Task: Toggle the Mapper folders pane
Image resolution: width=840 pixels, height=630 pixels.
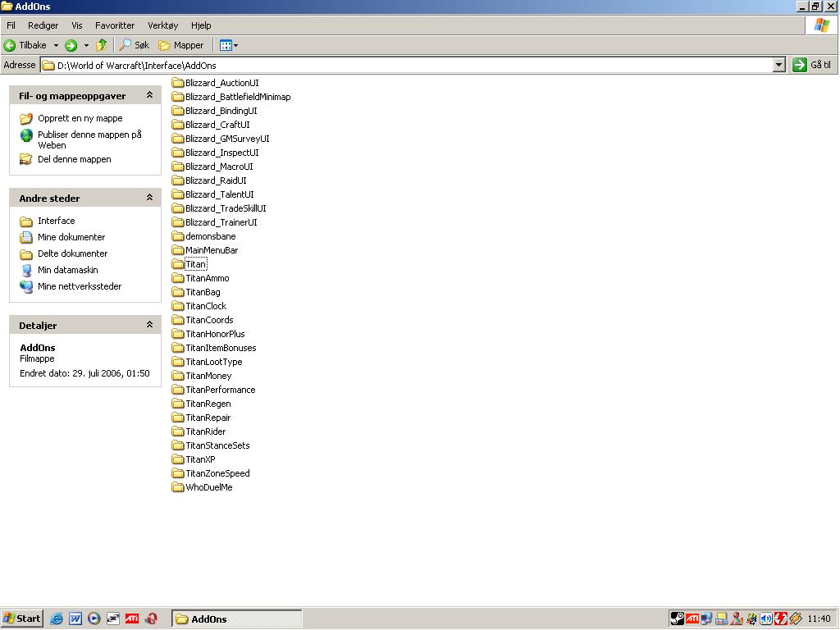Action: click(181, 46)
